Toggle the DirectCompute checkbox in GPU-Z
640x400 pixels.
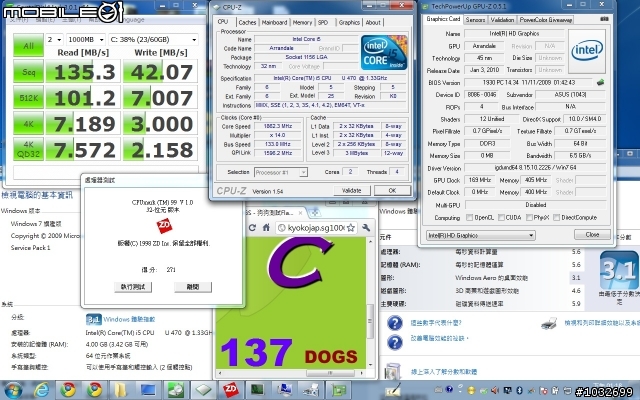[x=556, y=217]
